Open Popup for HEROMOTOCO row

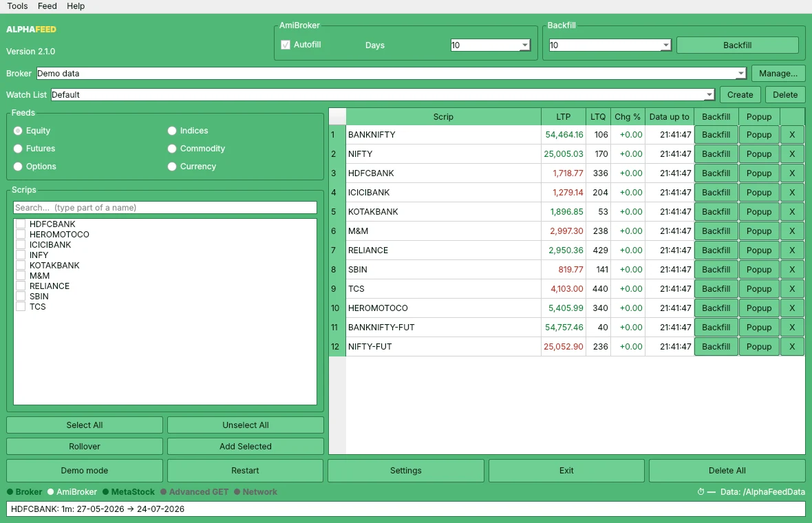pos(759,308)
